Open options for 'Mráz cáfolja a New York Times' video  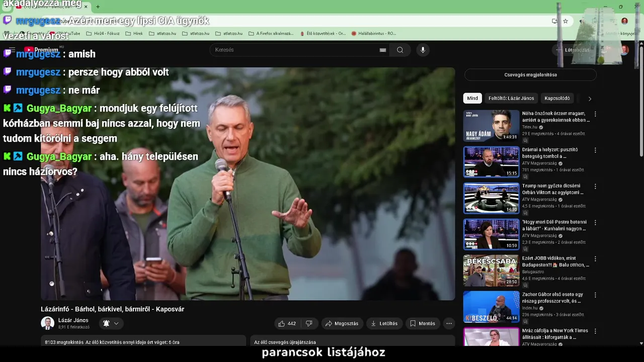pos(595,331)
